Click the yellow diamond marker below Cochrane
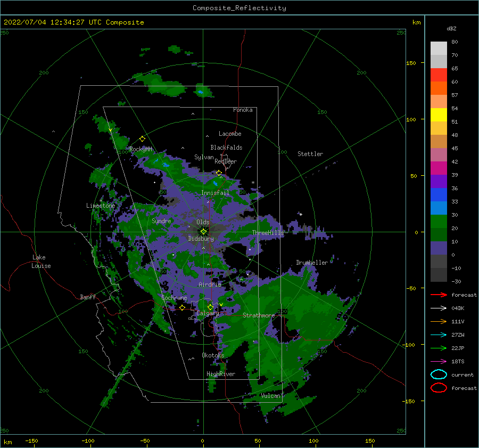This screenshot has width=479, height=448. click(183, 308)
